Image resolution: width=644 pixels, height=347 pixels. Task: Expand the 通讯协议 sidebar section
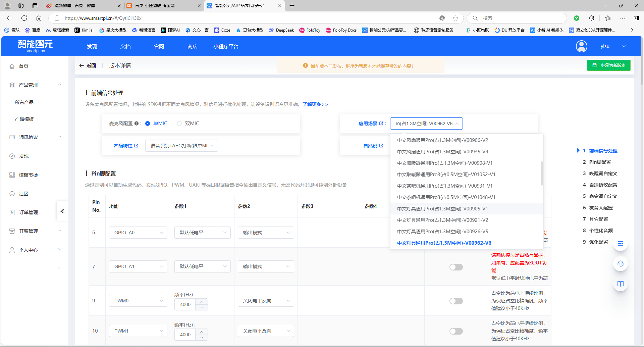[35, 137]
